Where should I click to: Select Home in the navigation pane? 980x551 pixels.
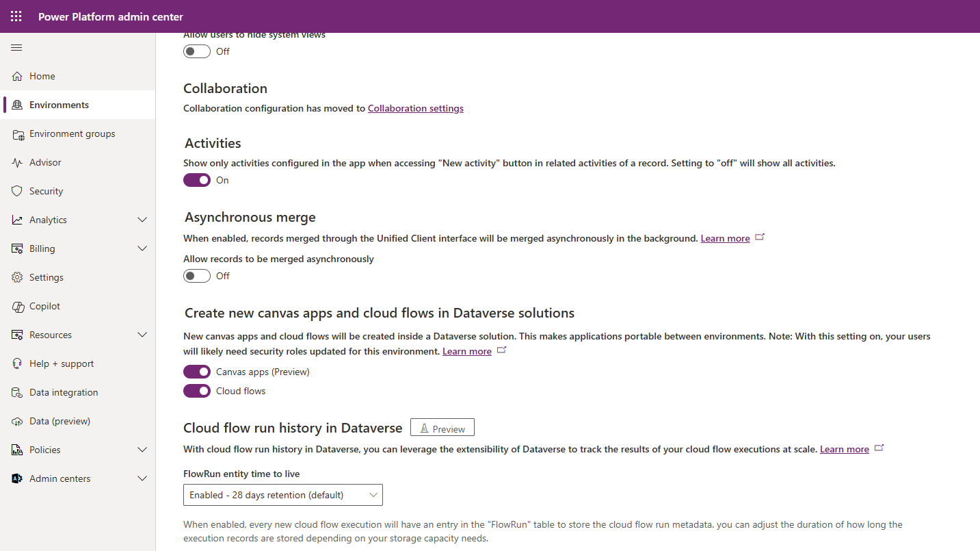pyautogui.click(x=40, y=76)
